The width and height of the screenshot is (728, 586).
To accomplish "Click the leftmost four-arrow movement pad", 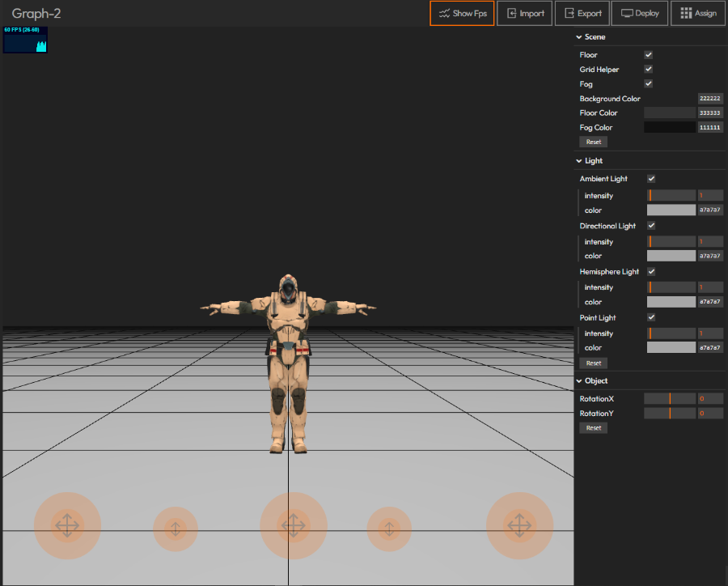I will [68, 525].
